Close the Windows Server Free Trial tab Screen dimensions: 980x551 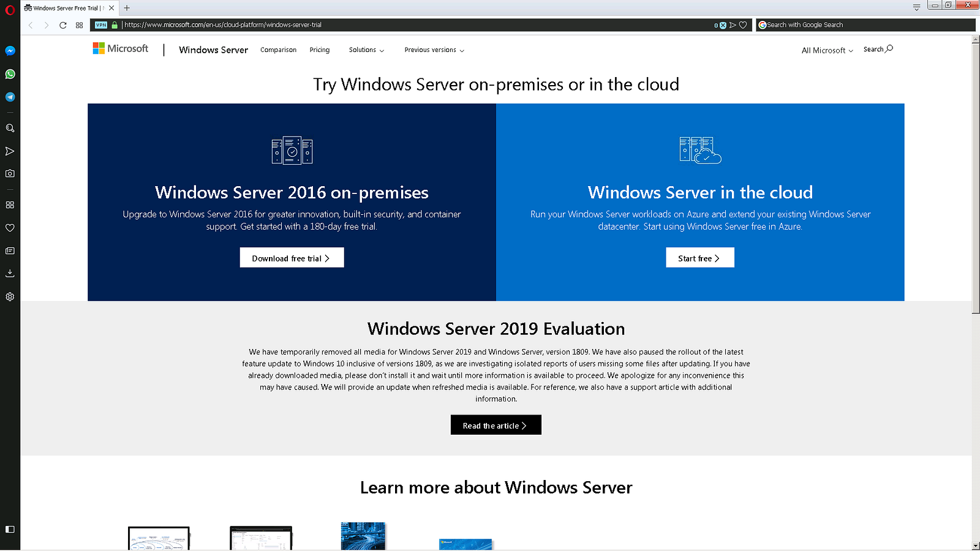click(111, 8)
